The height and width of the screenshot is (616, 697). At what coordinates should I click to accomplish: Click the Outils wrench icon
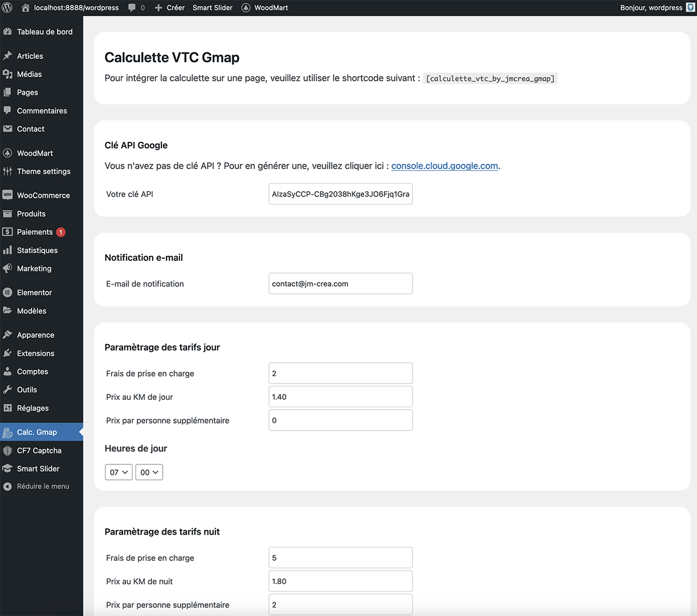8,390
